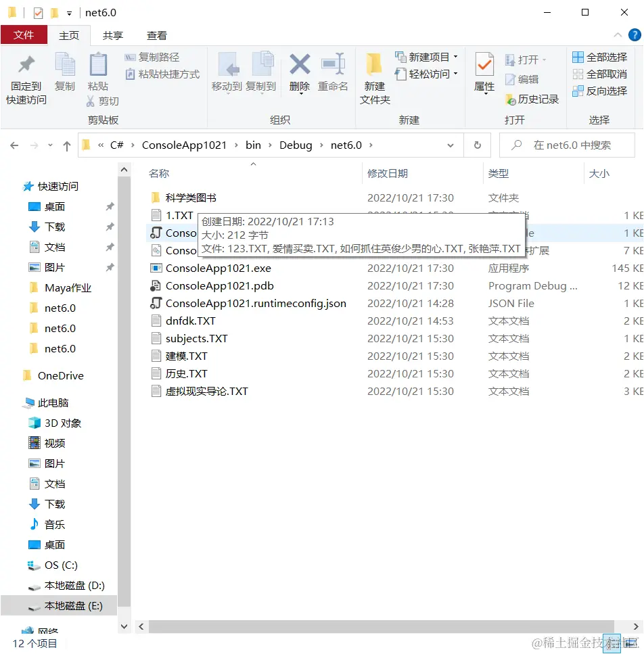
Task: Click Select none (全部取消)
Action: 600,74
